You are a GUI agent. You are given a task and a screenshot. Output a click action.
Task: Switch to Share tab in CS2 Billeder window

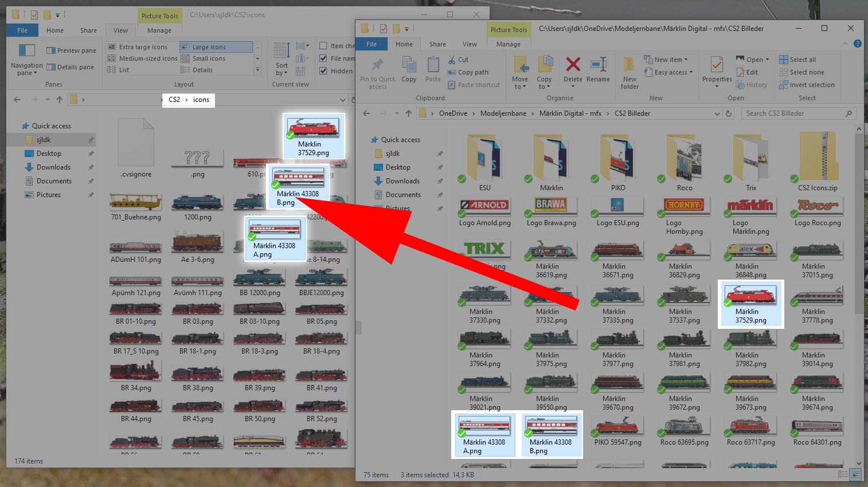[437, 44]
